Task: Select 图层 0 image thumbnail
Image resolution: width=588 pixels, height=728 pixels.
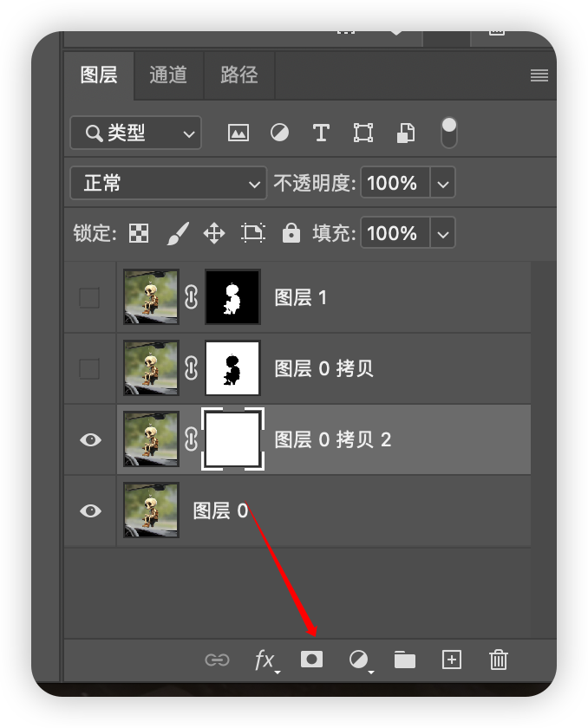Action: click(151, 510)
